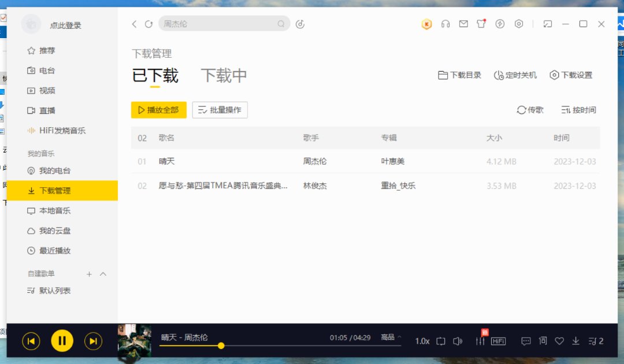This screenshot has width=624, height=364.
Task: Click the 批量操作 button
Action: pos(220,110)
